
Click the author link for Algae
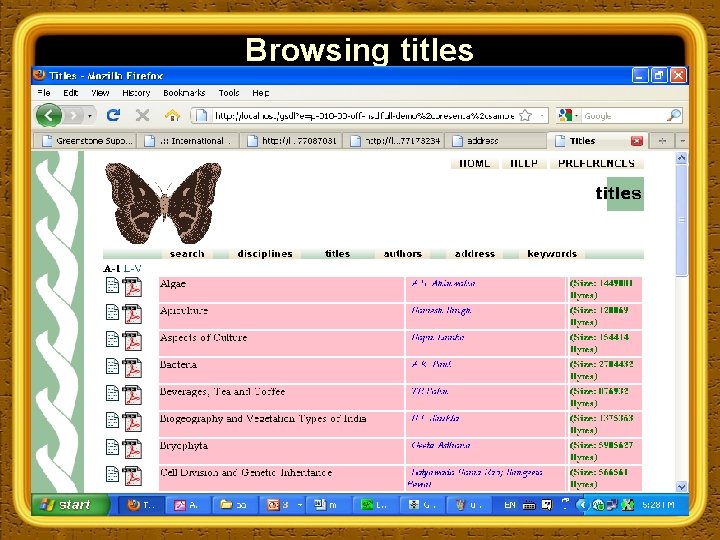443,283
